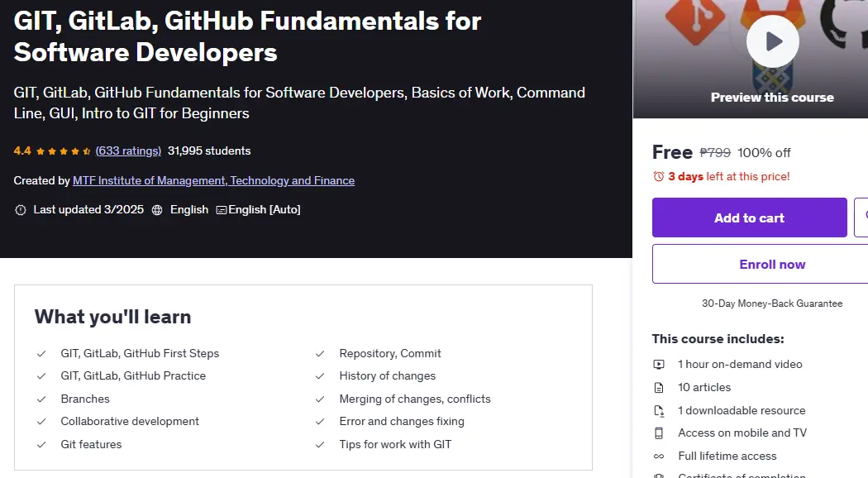
Task: Click the Add to cart button
Action: point(750,217)
